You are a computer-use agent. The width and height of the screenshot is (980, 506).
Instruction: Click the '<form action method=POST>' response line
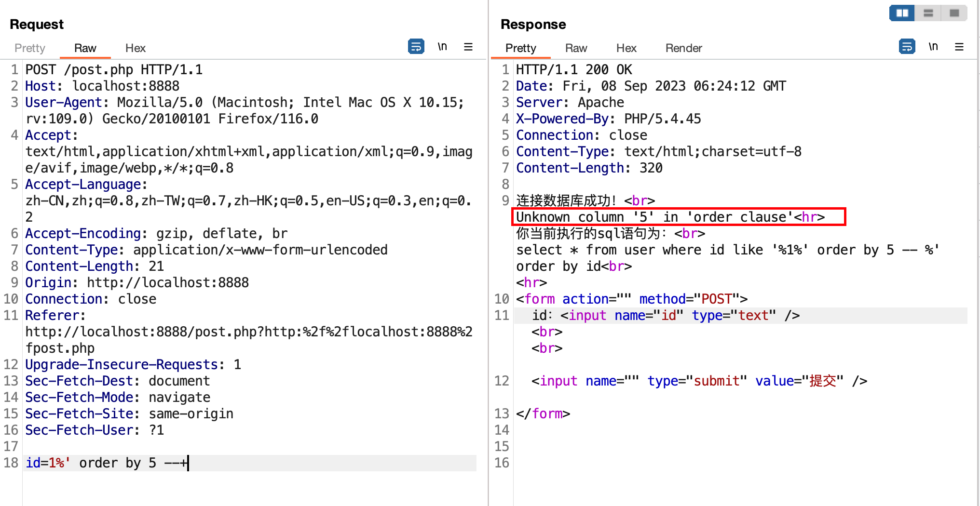click(632, 299)
